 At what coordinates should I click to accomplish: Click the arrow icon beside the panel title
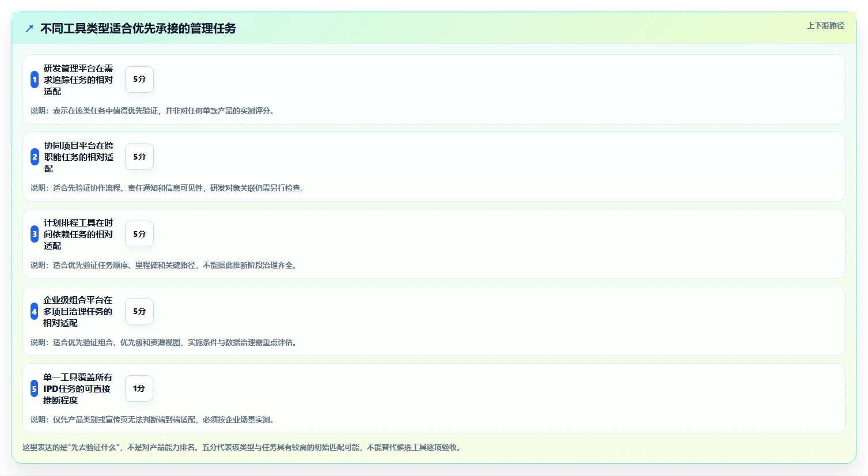(29, 29)
